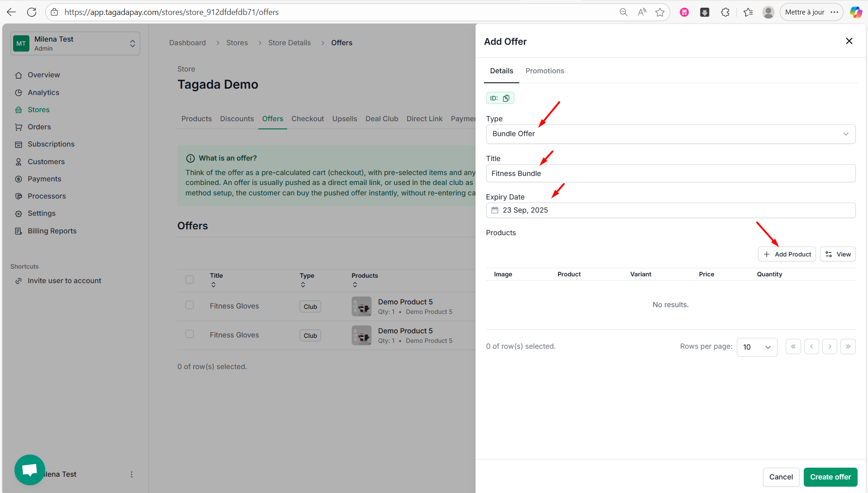The width and height of the screenshot is (868, 493).
Task: Click the calendar icon in Expiry Date
Action: click(x=495, y=210)
